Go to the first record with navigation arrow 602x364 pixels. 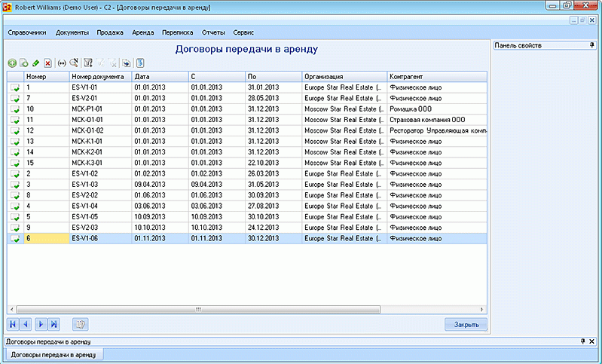13,324
